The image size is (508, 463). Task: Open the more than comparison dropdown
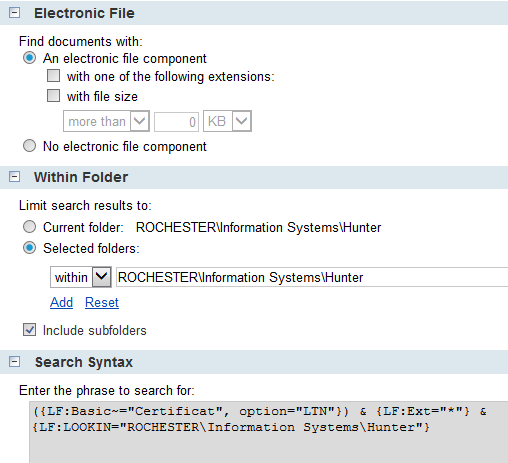point(106,121)
